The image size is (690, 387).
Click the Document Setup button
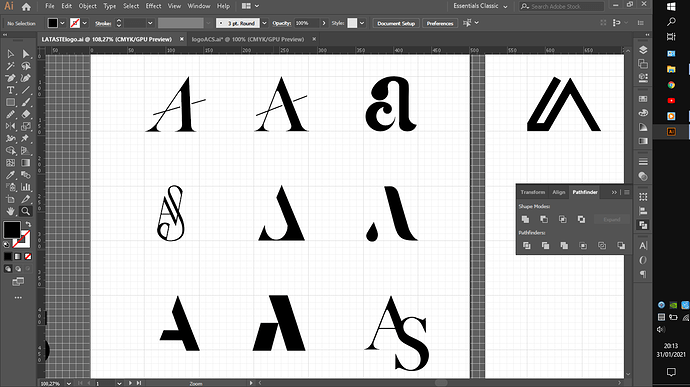pyautogui.click(x=396, y=23)
